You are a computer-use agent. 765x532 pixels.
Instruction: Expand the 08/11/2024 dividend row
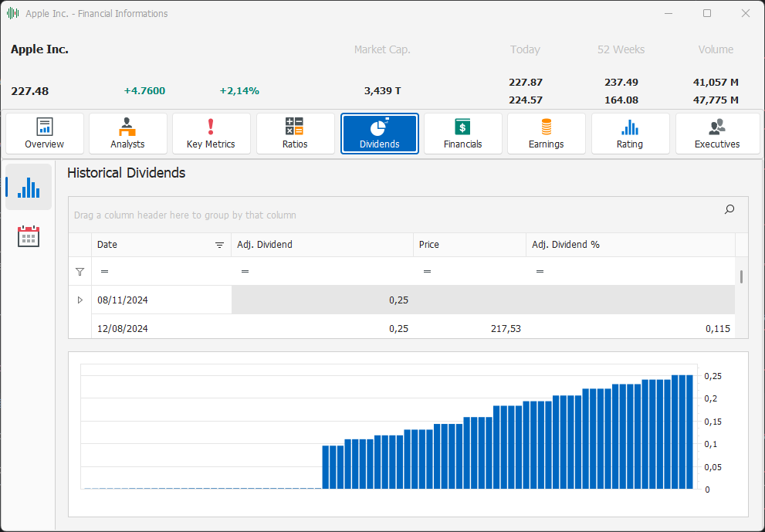[80, 300]
